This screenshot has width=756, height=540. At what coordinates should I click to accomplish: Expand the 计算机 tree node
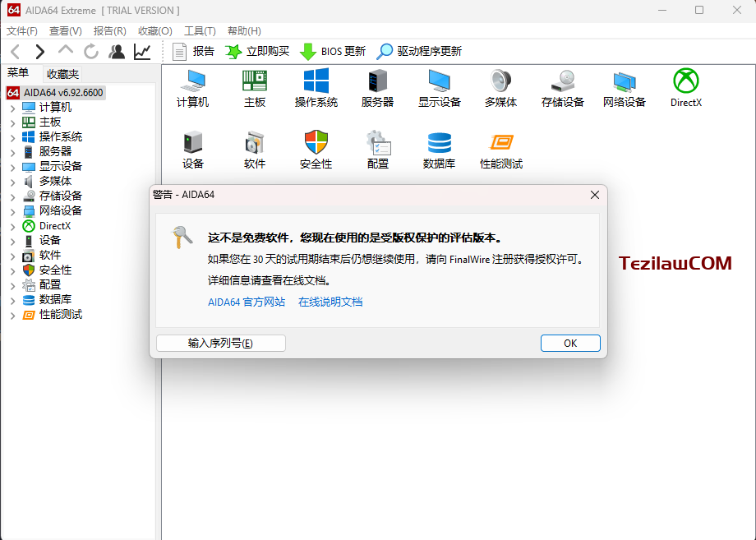(13, 108)
